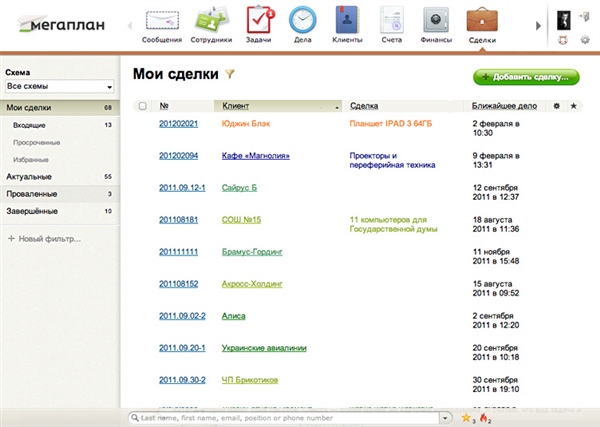The image size is (600, 427).
Task: Click Добавить сделку button
Action: tap(526, 77)
